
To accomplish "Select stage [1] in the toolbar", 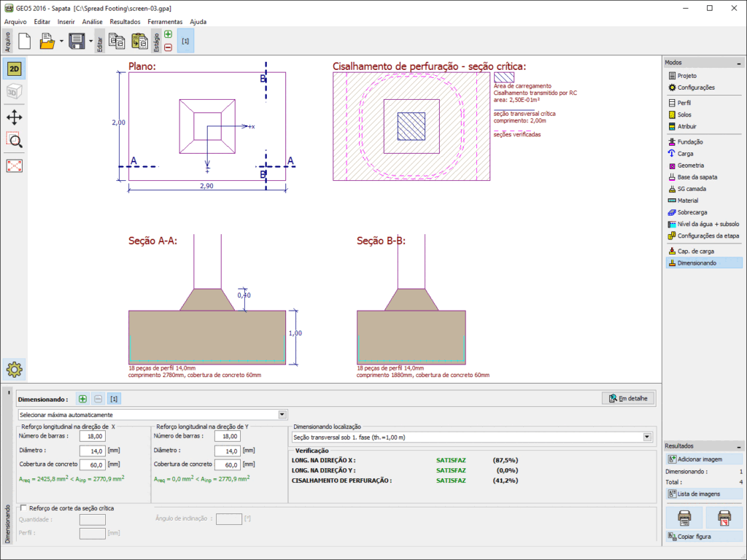I will point(185,42).
